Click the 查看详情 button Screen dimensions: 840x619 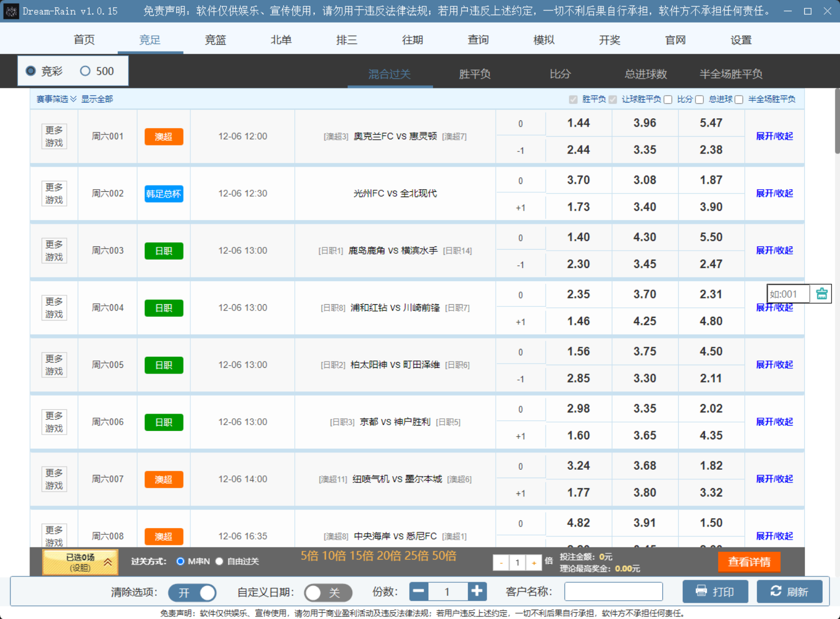[x=749, y=562]
